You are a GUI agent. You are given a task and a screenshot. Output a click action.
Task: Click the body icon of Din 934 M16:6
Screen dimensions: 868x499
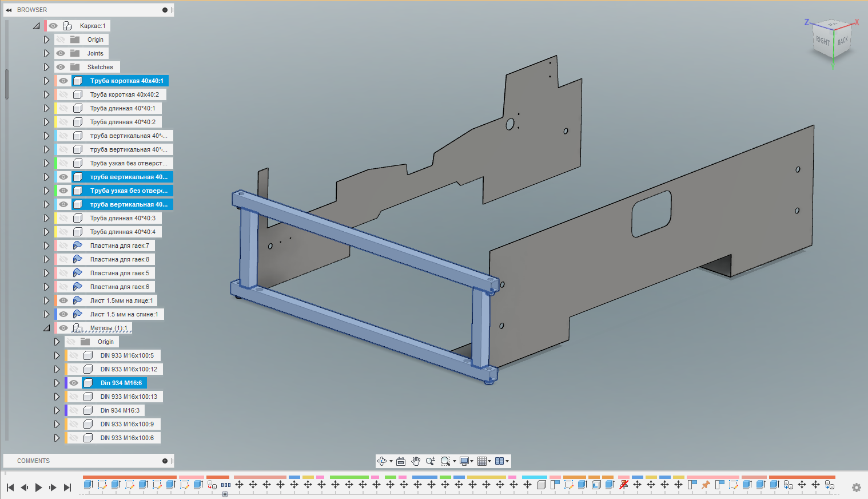pyautogui.click(x=88, y=383)
